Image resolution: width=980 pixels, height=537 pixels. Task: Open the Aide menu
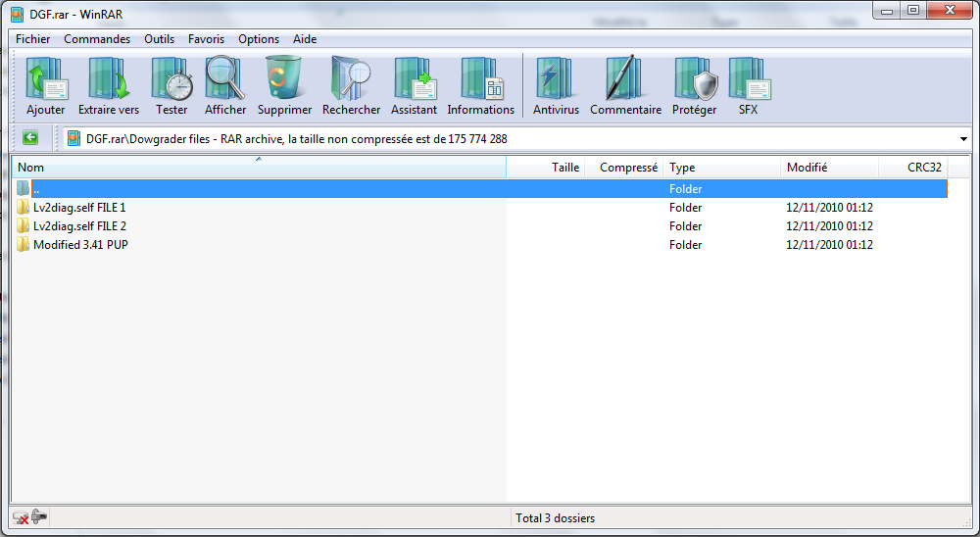click(x=305, y=39)
